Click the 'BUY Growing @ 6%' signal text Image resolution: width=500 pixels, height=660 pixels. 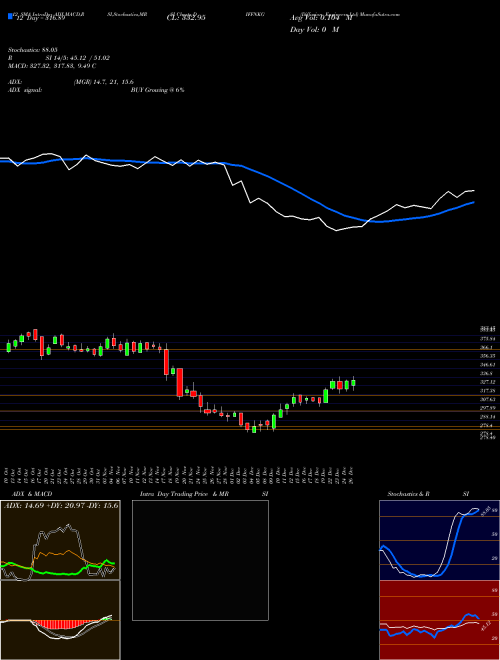point(157,90)
